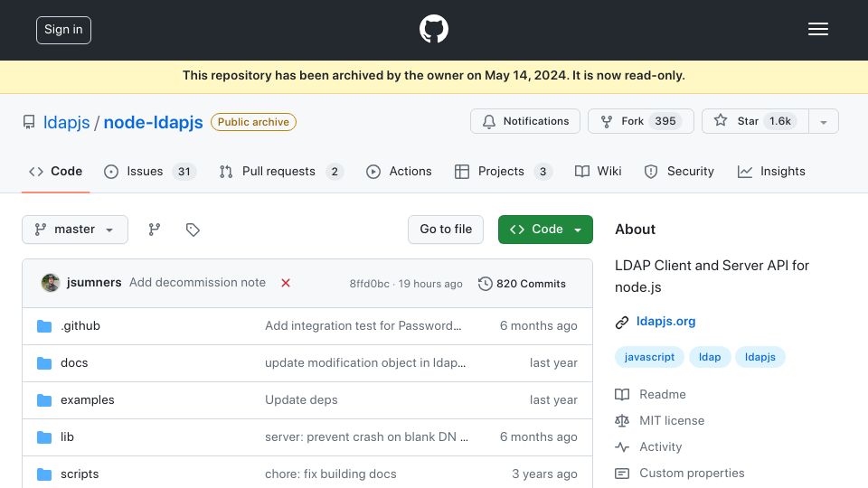Go to the Actions tab

click(x=399, y=172)
